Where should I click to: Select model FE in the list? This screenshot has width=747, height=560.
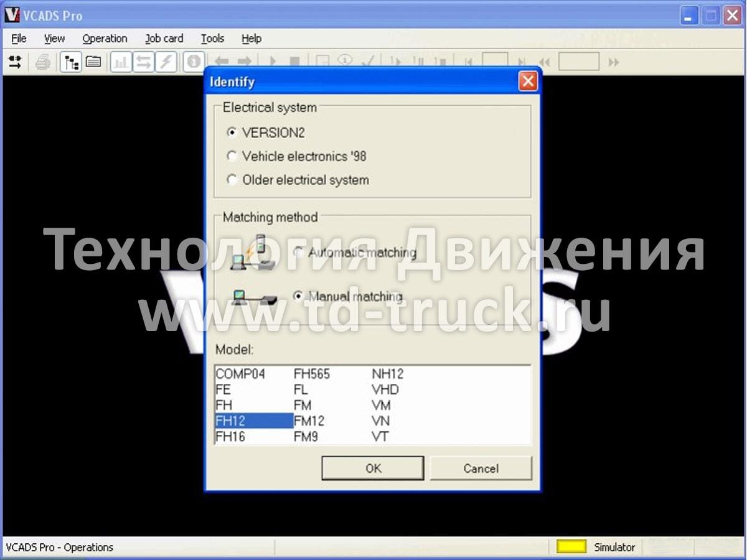click(223, 390)
